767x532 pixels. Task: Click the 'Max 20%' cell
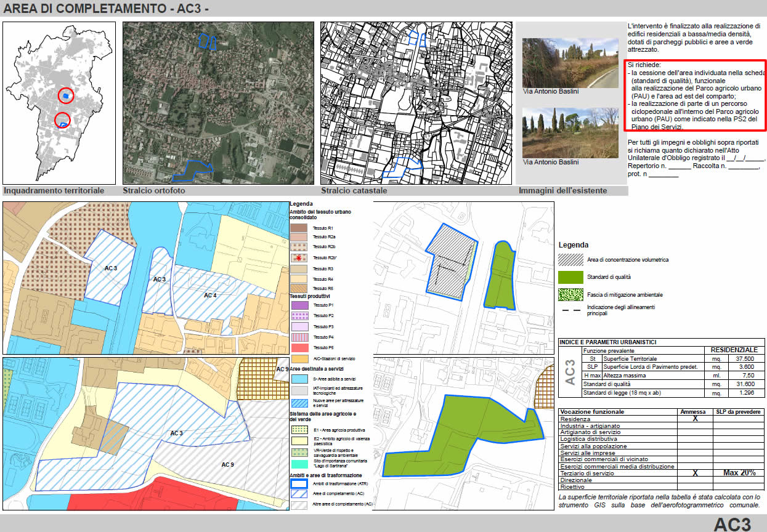739,473
